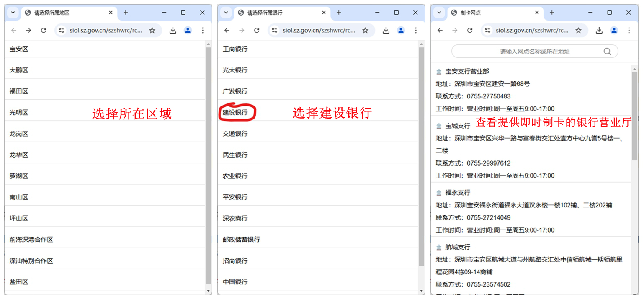Viewport: 644px width, 300px height.
Task: Open profile icon in 请选择所属地区 window
Action: coord(188,30)
